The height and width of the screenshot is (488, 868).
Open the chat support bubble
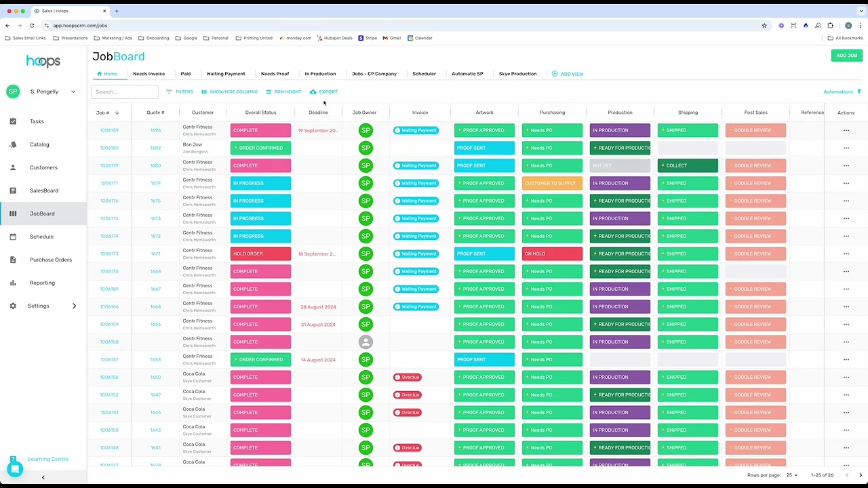coord(14,469)
